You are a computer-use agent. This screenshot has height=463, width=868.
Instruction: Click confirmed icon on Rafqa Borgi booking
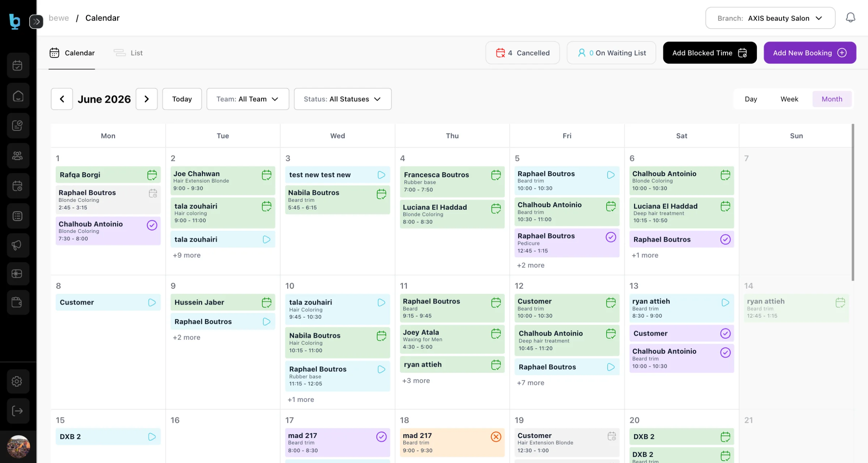tap(152, 175)
